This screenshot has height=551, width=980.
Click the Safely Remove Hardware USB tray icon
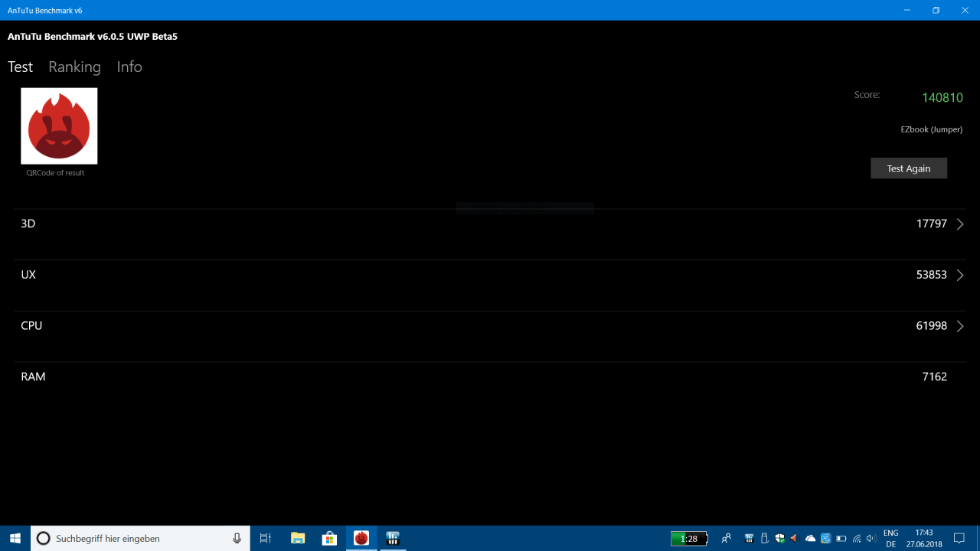point(764,538)
